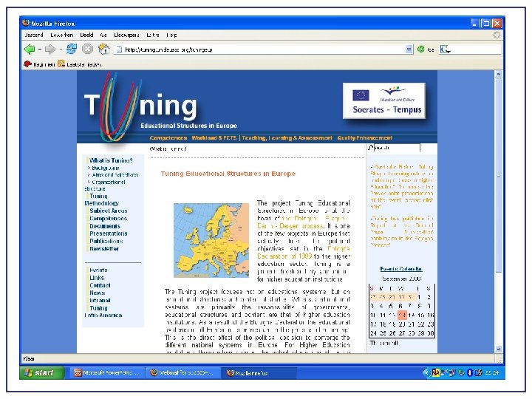
Task: Go to the Home page icon
Action: click(x=104, y=50)
